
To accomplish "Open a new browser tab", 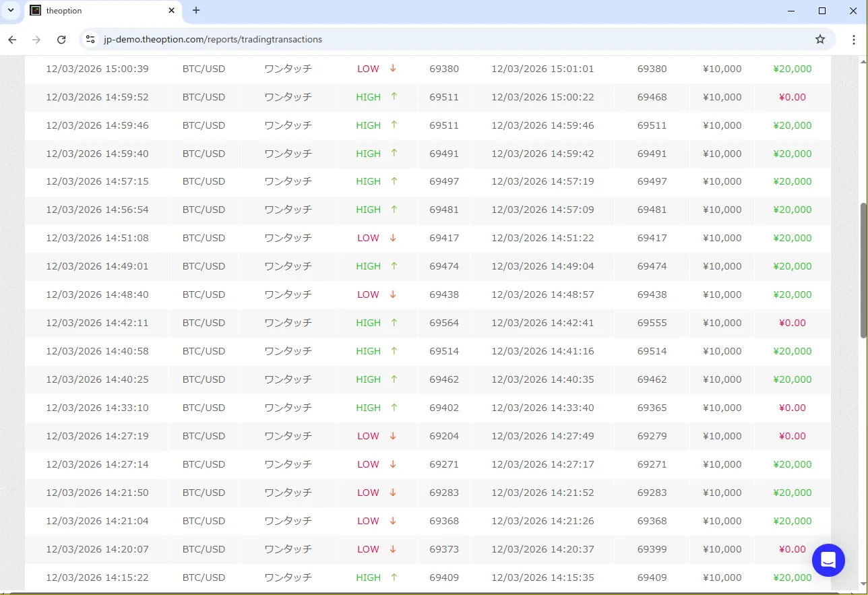I will (x=196, y=11).
